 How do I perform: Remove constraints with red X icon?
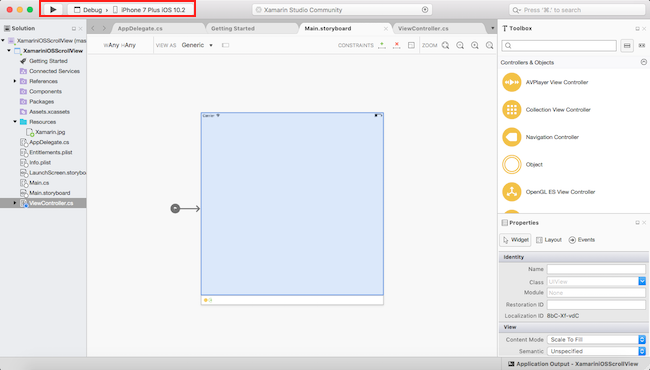pos(397,45)
